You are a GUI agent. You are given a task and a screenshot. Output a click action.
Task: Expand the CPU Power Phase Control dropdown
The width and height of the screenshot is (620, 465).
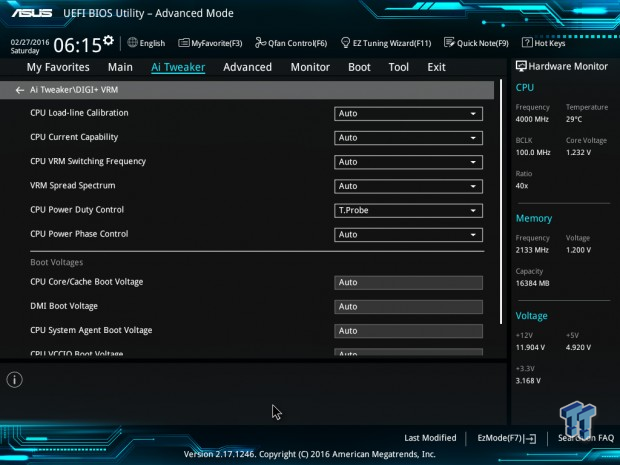tap(408, 235)
